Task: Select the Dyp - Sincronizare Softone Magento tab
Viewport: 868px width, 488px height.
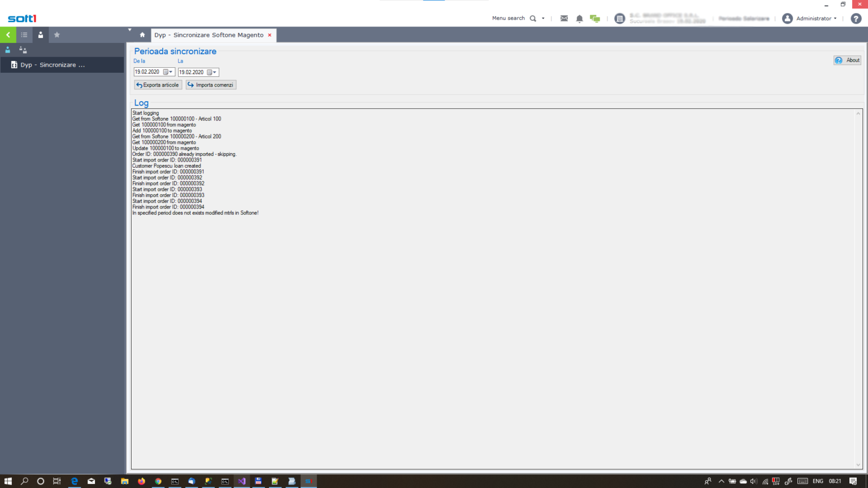Action: tap(209, 35)
